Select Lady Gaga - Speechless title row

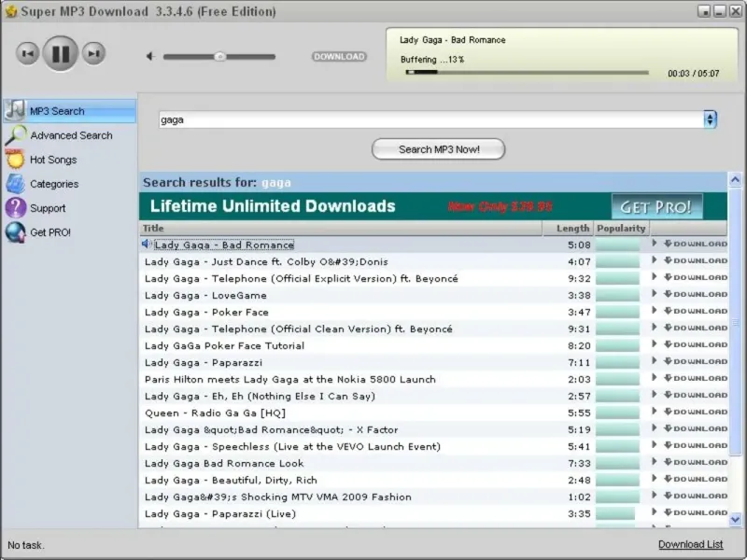(292, 447)
